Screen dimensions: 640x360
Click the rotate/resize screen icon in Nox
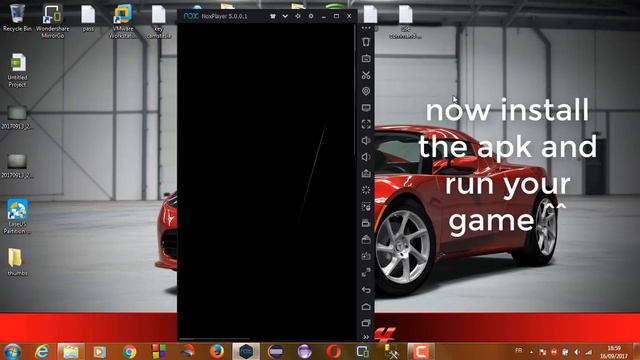point(366,272)
